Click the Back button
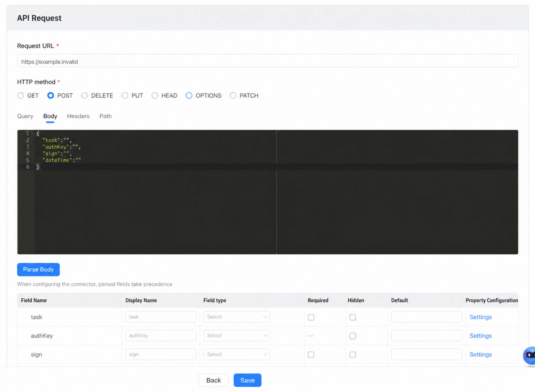The image size is (535, 392). [x=213, y=380]
